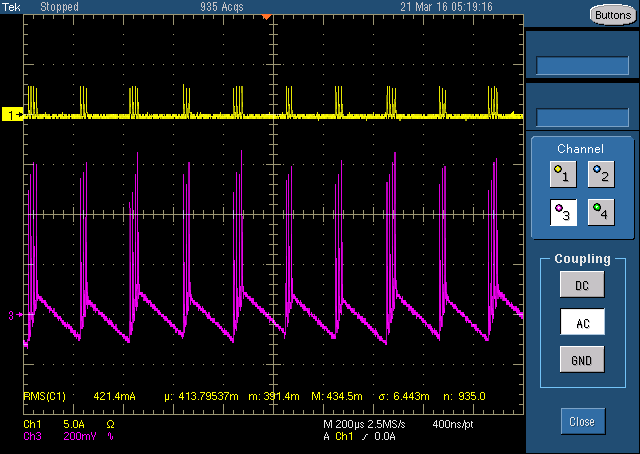
Task: Click the sample count n: 935.0
Action: tap(464, 396)
